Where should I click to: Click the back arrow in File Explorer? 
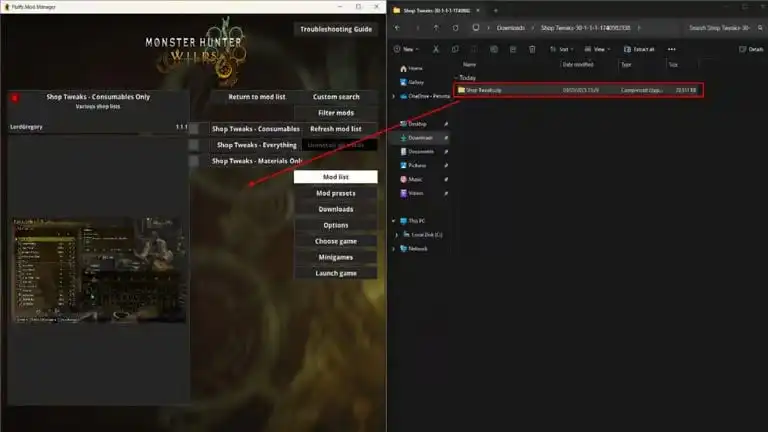point(397,28)
